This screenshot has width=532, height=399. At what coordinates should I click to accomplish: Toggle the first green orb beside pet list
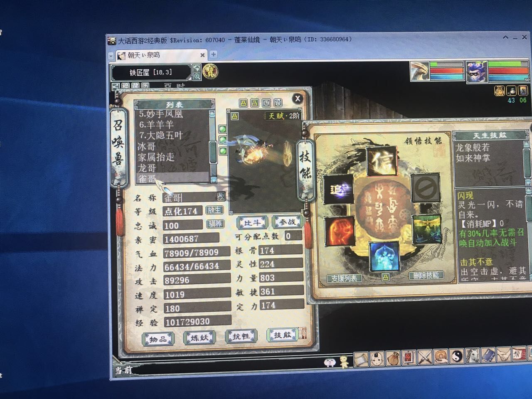tap(223, 129)
